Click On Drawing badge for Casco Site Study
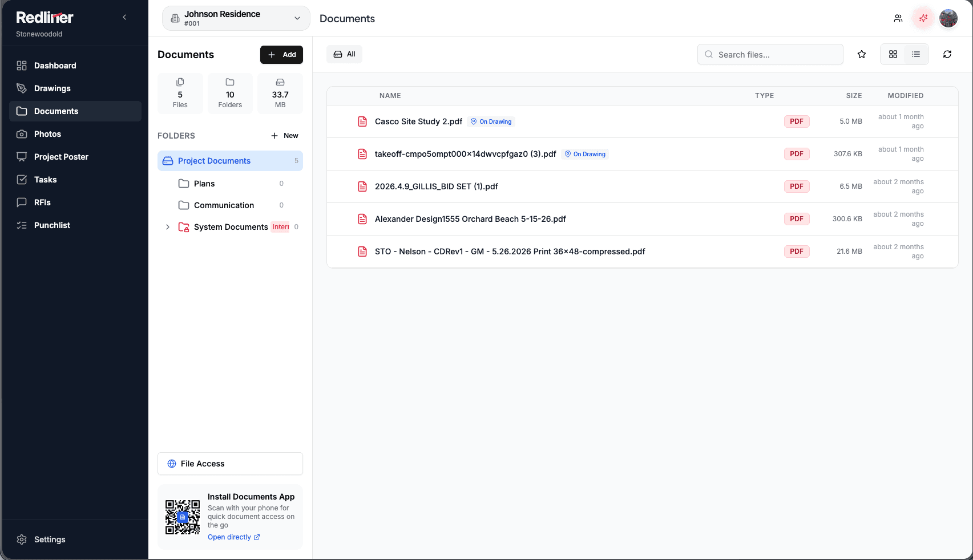Screen dimensions: 973x560 point(491,121)
